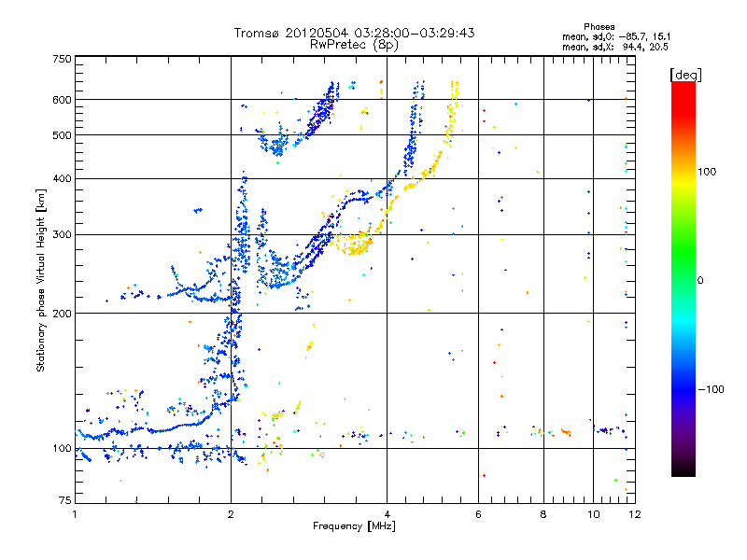
Task: Click the 'mean, sd,O: -85.7, 15.1' line
Action: pos(616,36)
